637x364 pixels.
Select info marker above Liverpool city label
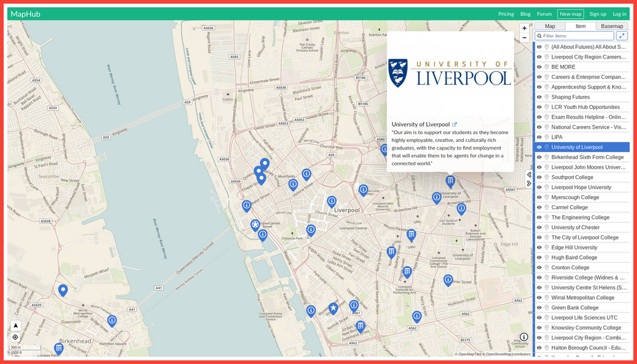331,202
